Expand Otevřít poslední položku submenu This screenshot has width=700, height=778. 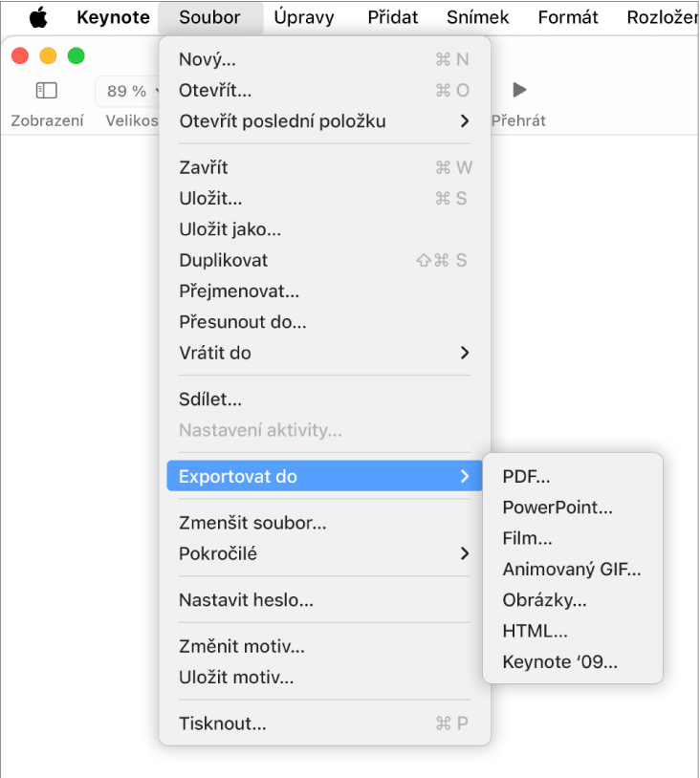pos(324,121)
